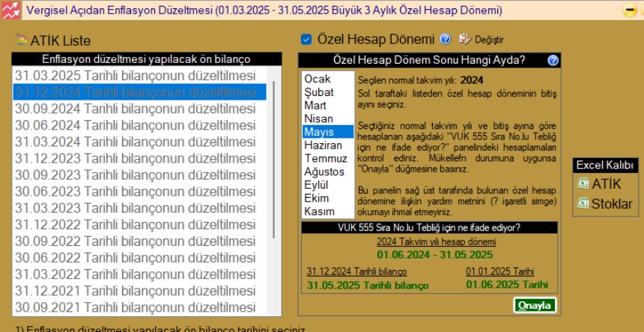Select 30.06.2024 Tarihli bilançonun düzeltilmesi
Image resolution: width=644 pixels, height=332 pixels.
(x=139, y=125)
